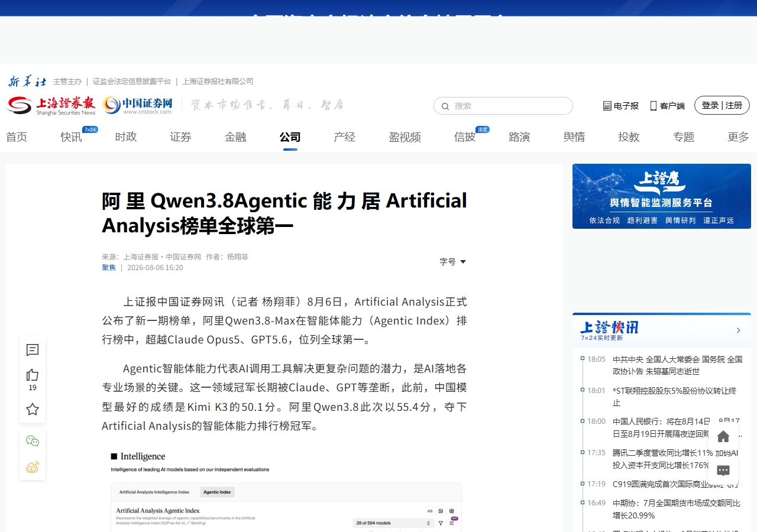The image size is (757, 532).
Task: Open 时政 nav tab
Action: pyautogui.click(x=126, y=137)
